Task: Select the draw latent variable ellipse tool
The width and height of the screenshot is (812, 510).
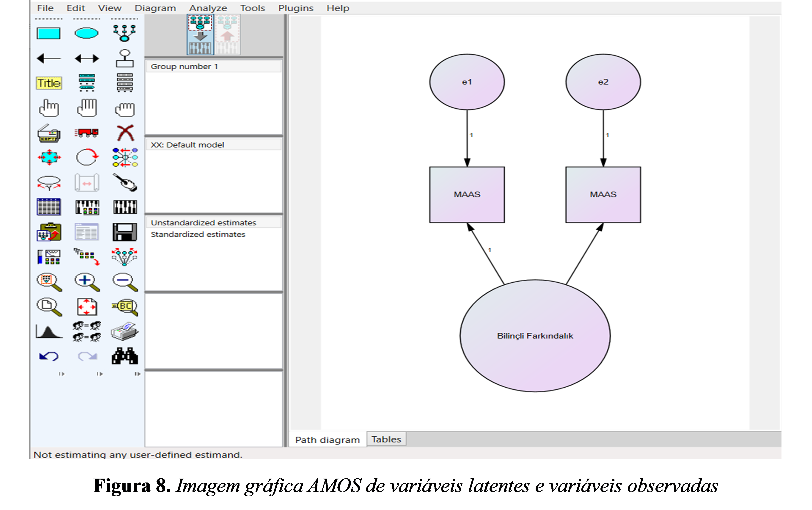Action: coord(86,33)
